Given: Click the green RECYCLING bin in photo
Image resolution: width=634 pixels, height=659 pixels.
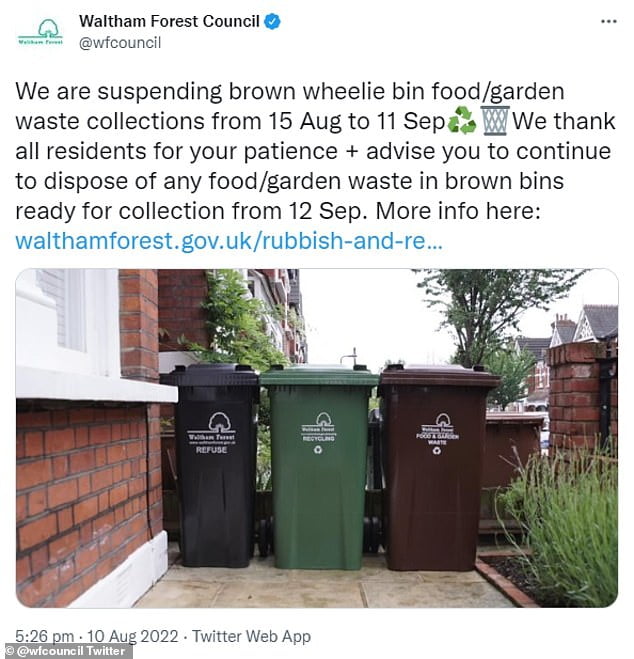Looking at the screenshot, I should (318, 467).
